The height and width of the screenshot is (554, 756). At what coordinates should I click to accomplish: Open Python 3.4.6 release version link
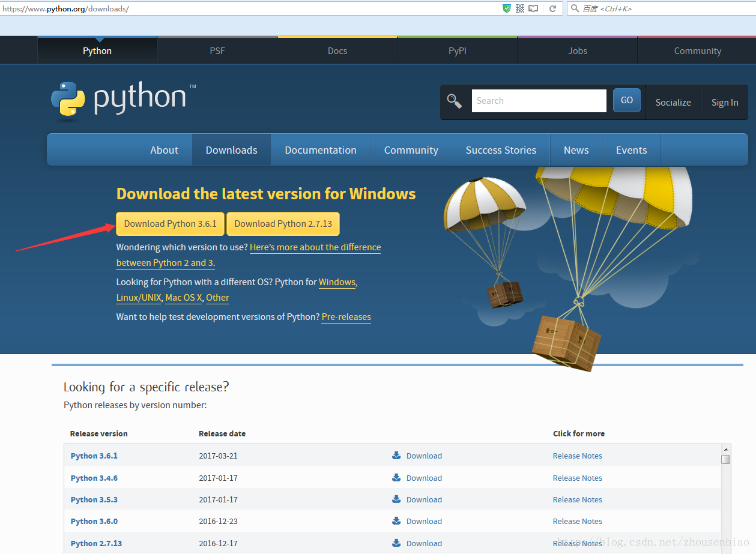[x=94, y=478]
